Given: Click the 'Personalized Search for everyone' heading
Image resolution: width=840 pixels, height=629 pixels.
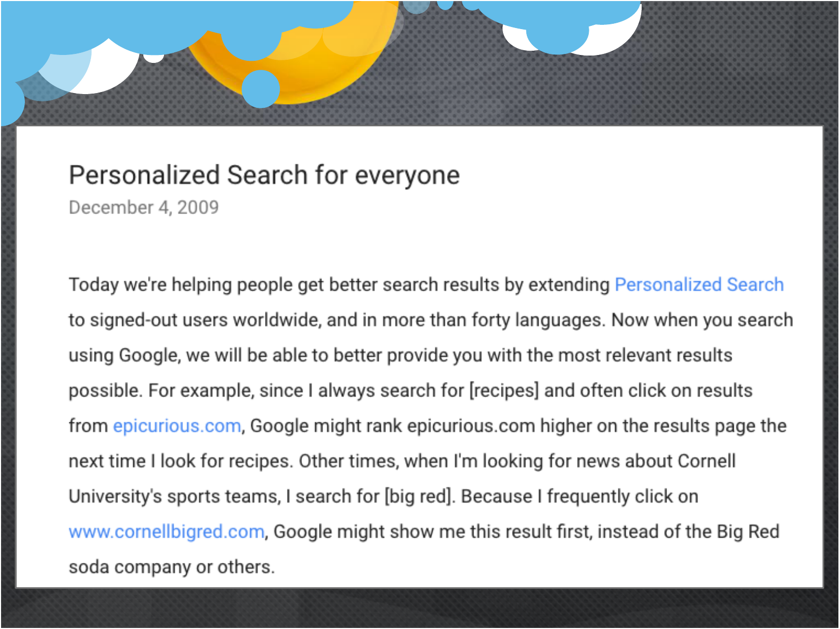Looking at the screenshot, I should 264,175.
